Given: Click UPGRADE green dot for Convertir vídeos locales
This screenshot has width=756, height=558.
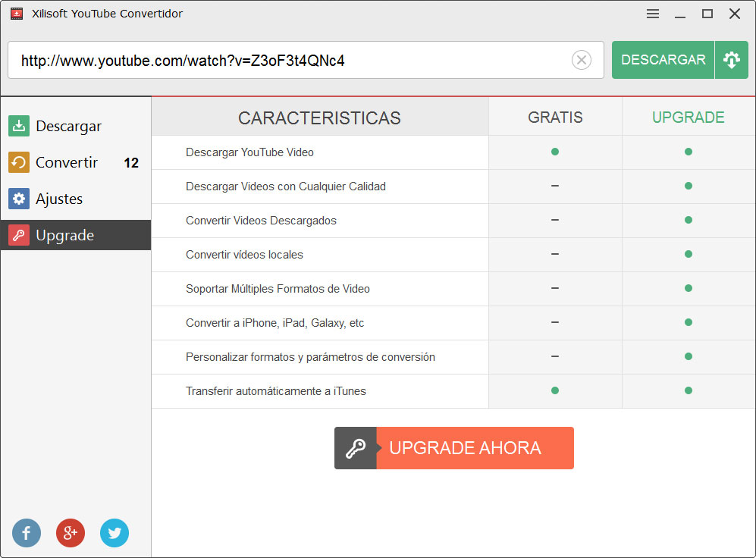Looking at the screenshot, I should pyautogui.click(x=689, y=254).
